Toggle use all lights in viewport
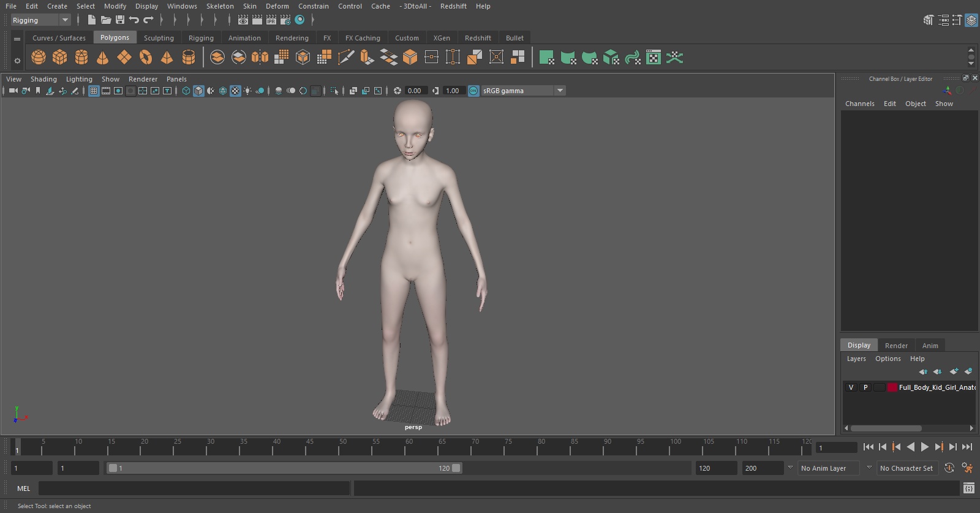 click(x=247, y=91)
